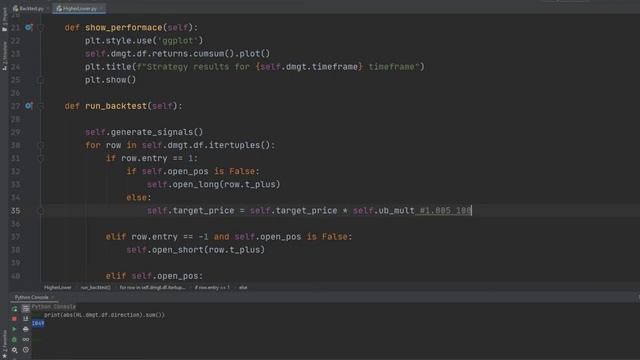Click the highlighted 1049 console output
The image size is (640, 360).
tap(38, 323)
